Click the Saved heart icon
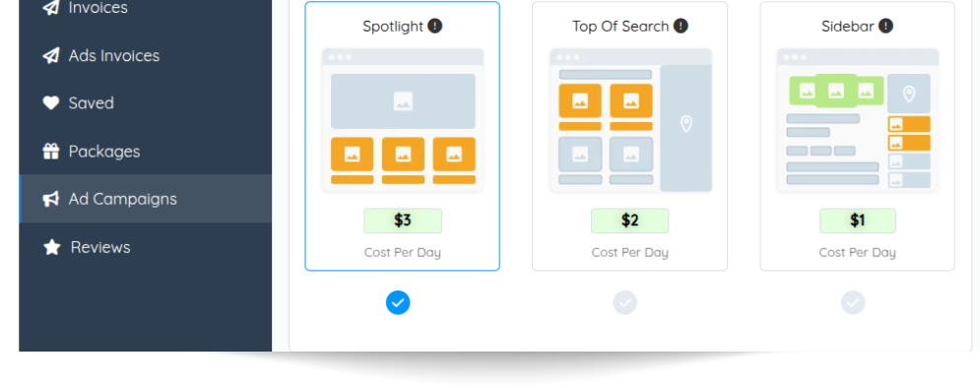This screenshot has height=388, width=980. coord(50,103)
